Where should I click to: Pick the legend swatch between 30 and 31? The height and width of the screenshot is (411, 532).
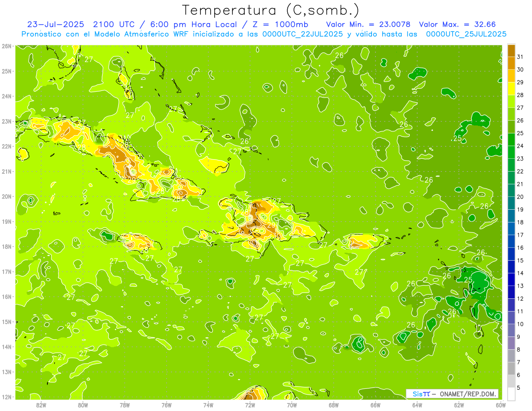511,63
